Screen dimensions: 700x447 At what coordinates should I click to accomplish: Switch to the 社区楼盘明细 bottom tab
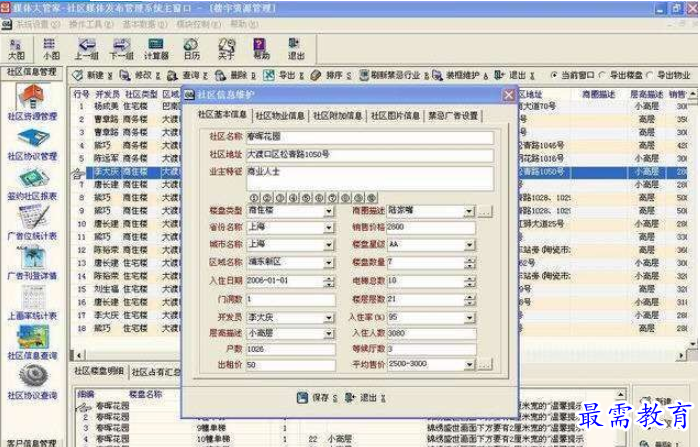(99, 371)
